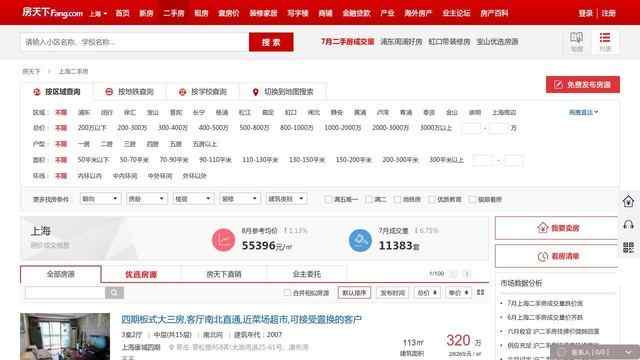Open the 房龄 building age dropdown
This screenshot has width=640, height=360.
(147, 199)
